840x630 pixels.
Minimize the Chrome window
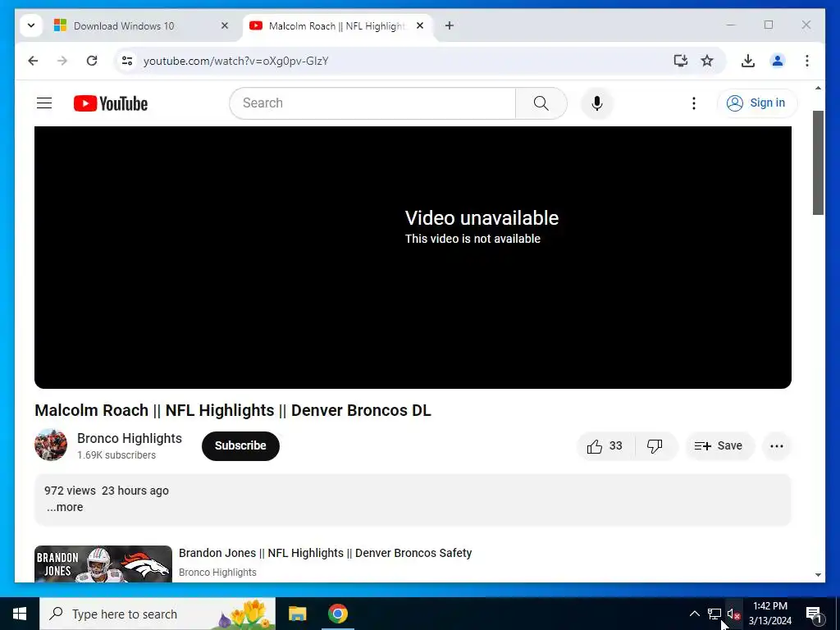point(731,25)
